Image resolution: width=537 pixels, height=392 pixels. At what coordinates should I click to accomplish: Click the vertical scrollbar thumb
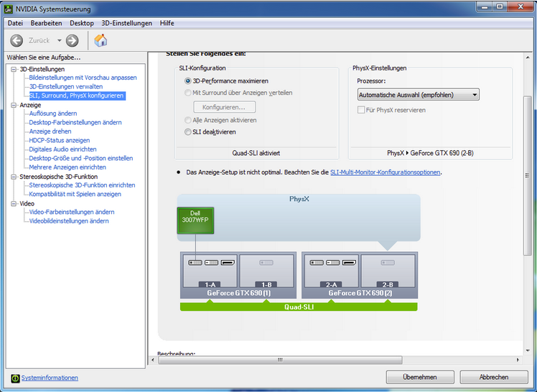(x=528, y=175)
